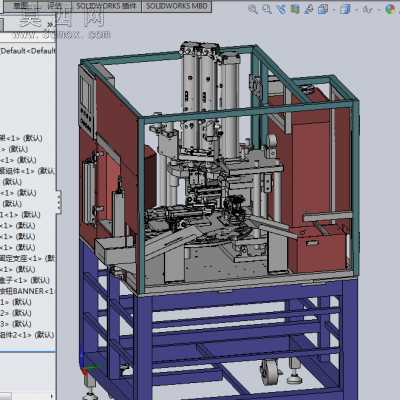Select the caster wheel on the model base
Viewport: 400px width, 400px height.
(271, 371)
